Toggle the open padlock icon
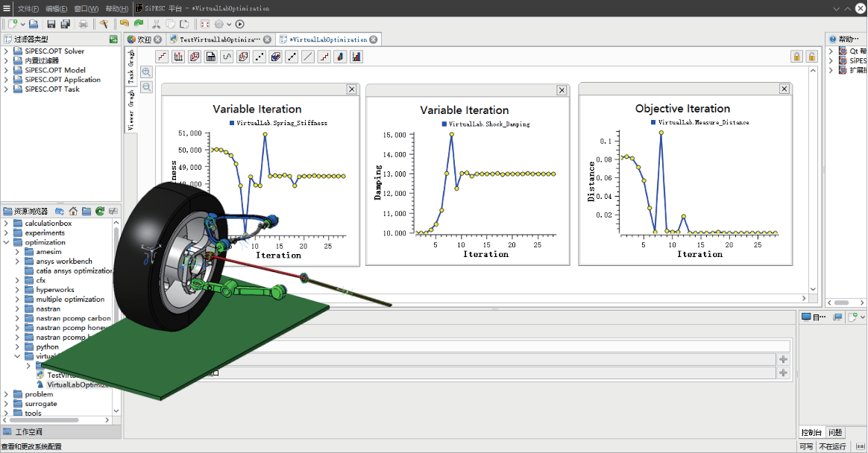This screenshot has height=453, width=868. [811, 57]
